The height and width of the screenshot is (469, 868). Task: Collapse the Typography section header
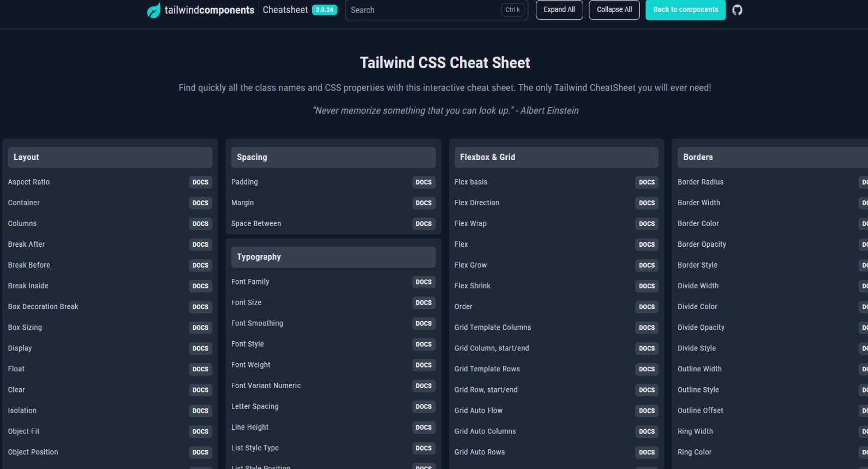tap(333, 257)
